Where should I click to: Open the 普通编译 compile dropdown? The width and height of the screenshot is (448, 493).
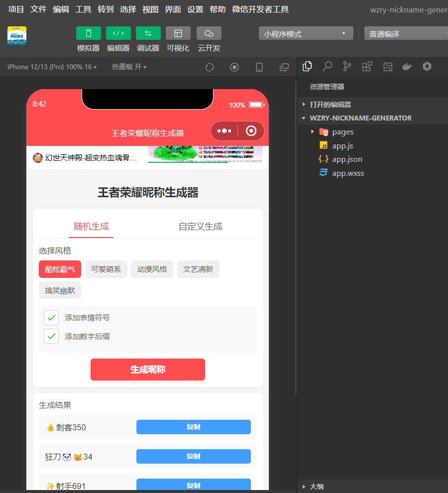click(406, 33)
